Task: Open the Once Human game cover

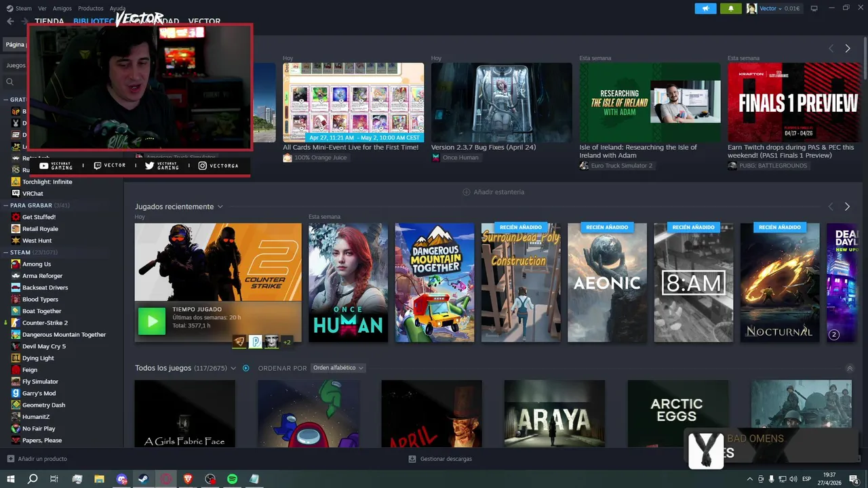Action: [348, 283]
